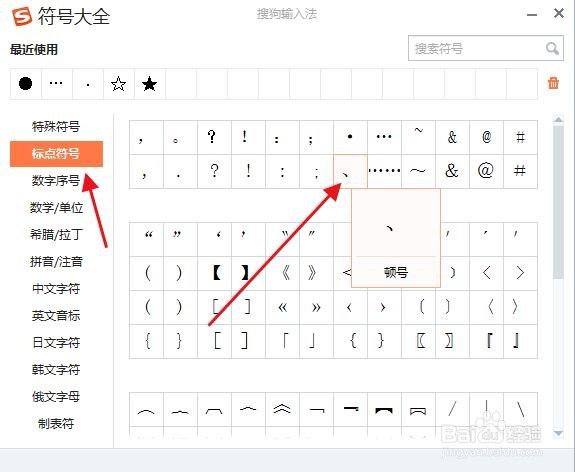Switch to 日文字符 category
This screenshot has width=575, height=472.
coord(56,343)
